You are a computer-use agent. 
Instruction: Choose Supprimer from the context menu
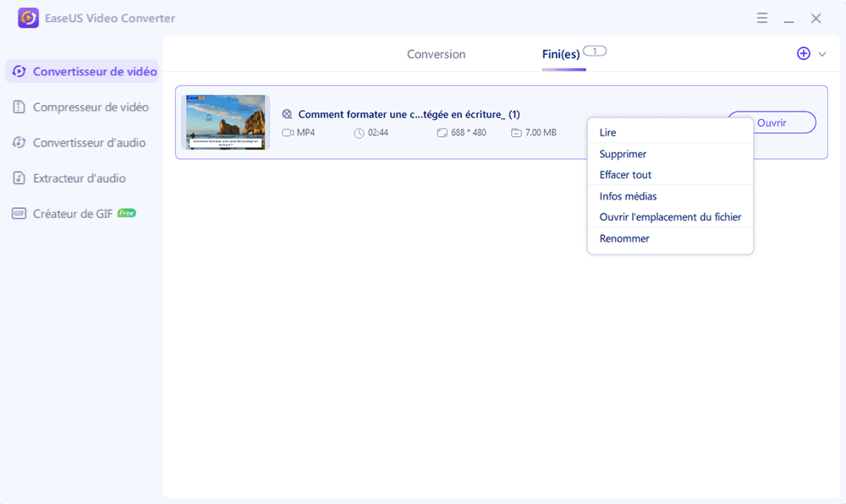pos(623,154)
